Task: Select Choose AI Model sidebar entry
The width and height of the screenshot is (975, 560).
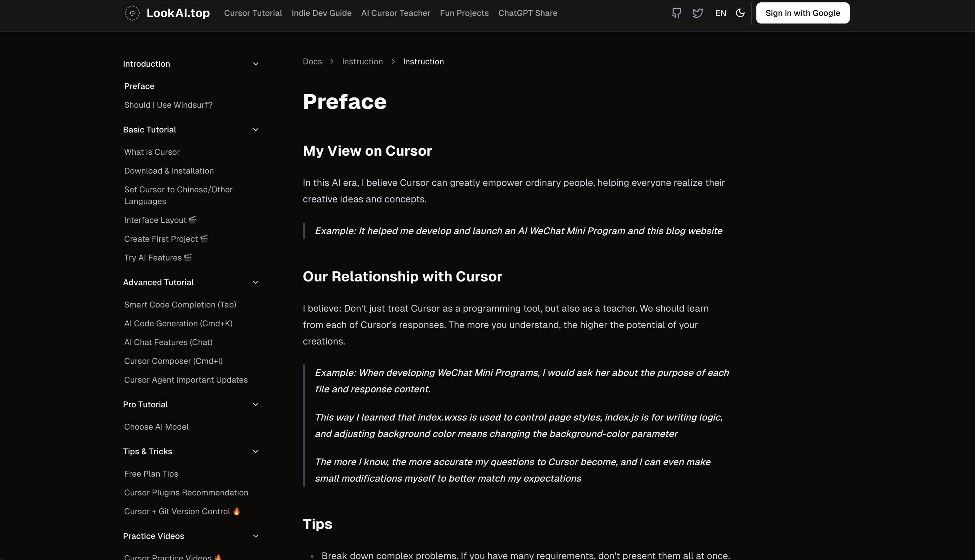Action: tap(156, 427)
